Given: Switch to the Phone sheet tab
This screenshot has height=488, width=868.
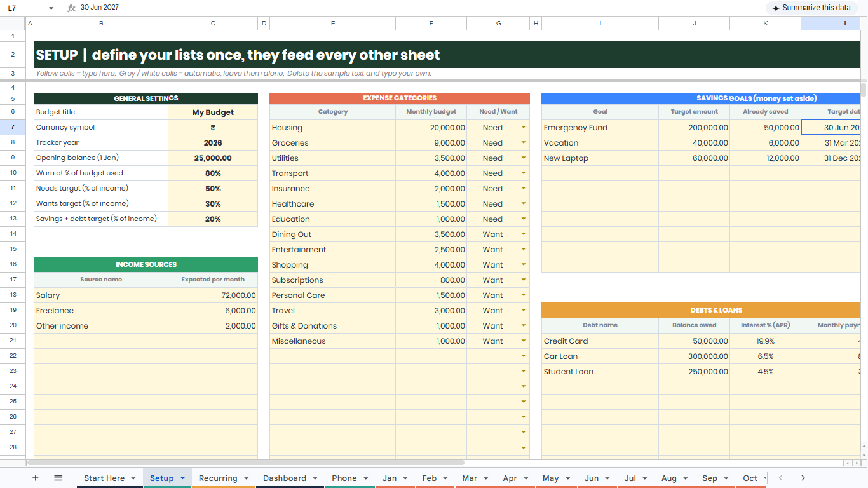Looking at the screenshot, I should [x=344, y=478].
